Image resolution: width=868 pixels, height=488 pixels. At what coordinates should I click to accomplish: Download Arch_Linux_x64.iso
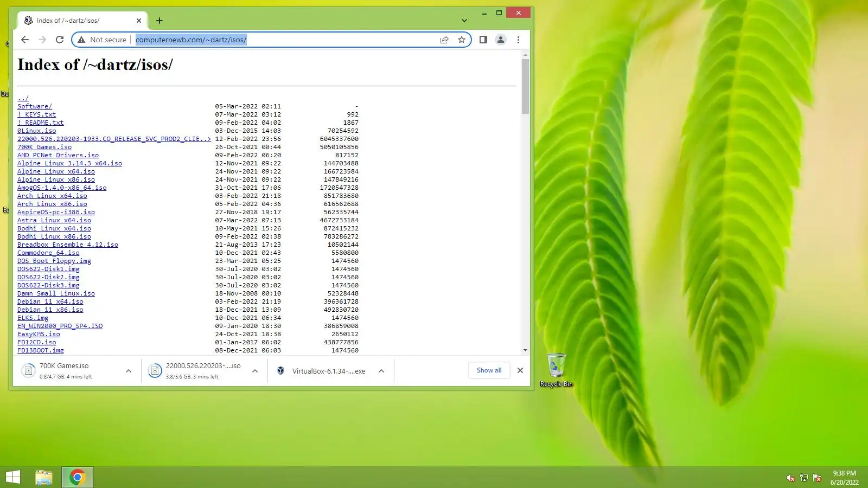pos(52,196)
